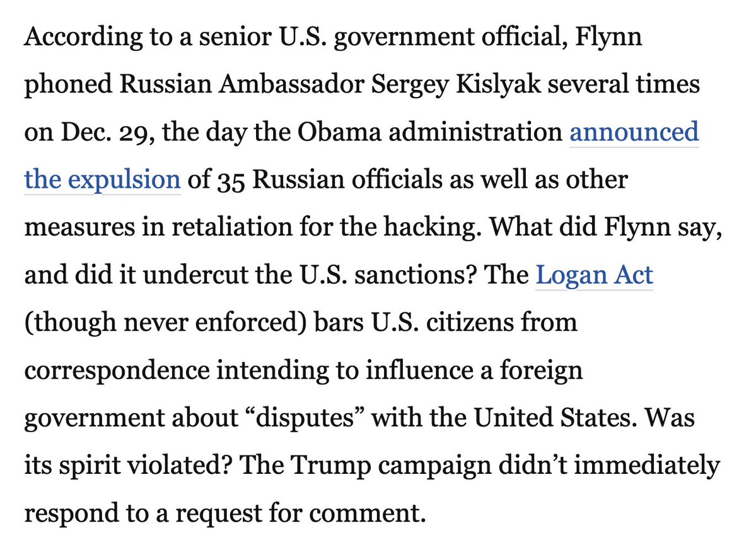Click the number "35" in the paragraph

tap(230, 180)
